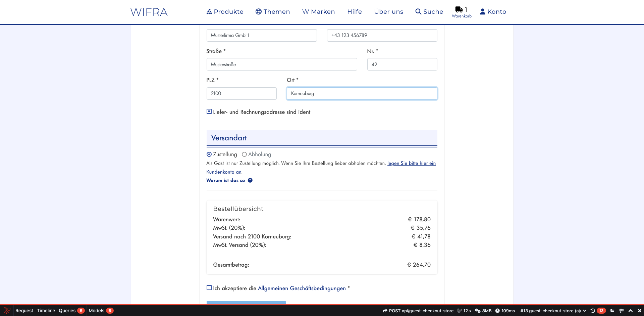
Task: Click the debugbar open folder icon
Action: tap(612, 311)
